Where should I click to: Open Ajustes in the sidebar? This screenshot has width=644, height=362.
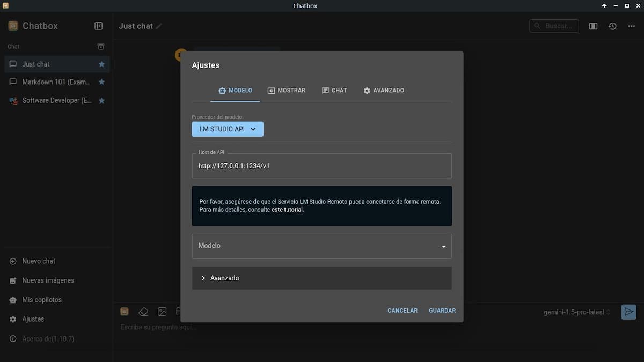[x=56, y=319]
